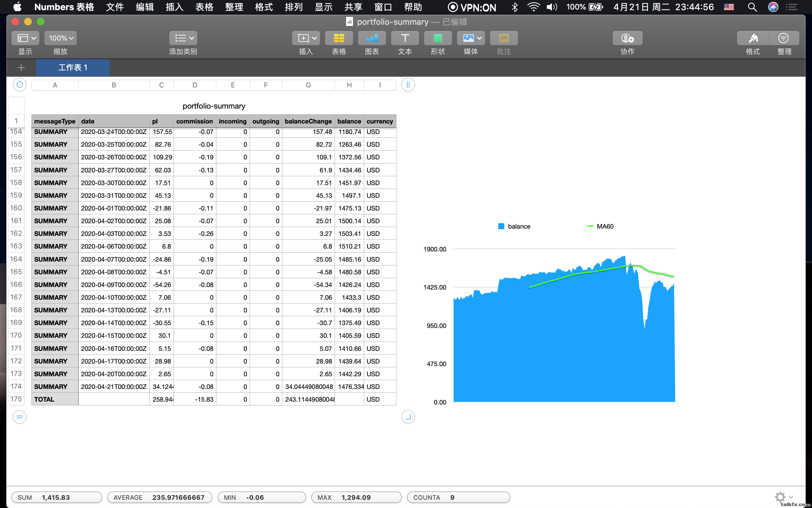Click the Siri menu bar icon
Viewport: 812px width, 508px height.
tap(773, 7)
